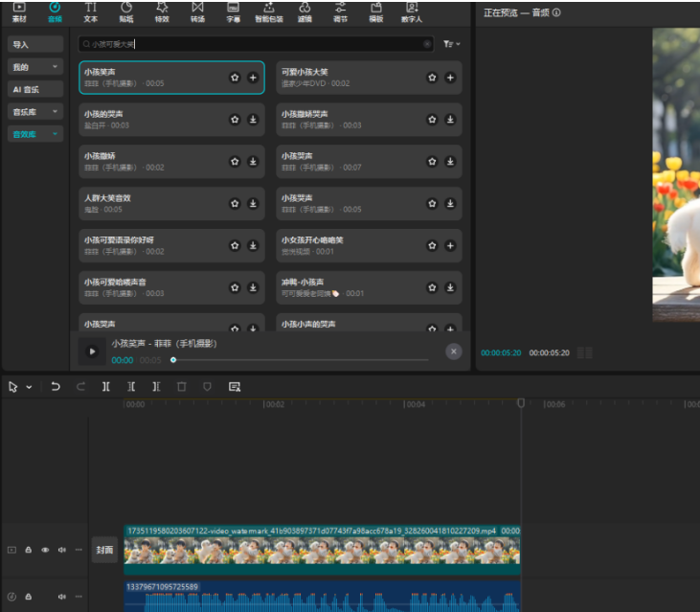Favorite the first 小孩笑声 sound effect
This screenshot has height=612, width=700.
pyautogui.click(x=235, y=78)
